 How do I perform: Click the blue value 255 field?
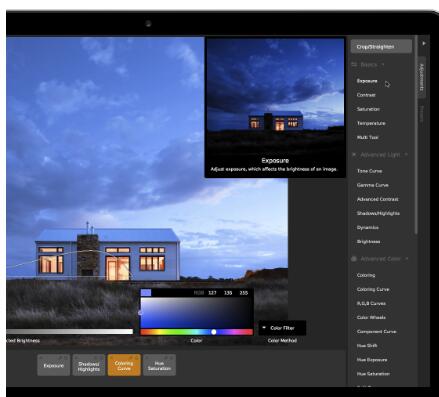244,293
